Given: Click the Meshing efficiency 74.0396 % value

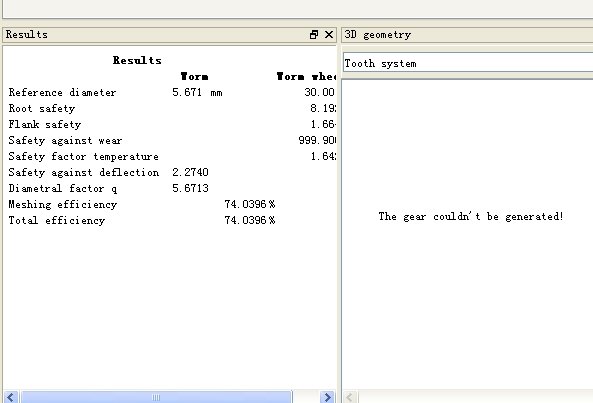Looking at the screenshot, I should click(250, 205).
